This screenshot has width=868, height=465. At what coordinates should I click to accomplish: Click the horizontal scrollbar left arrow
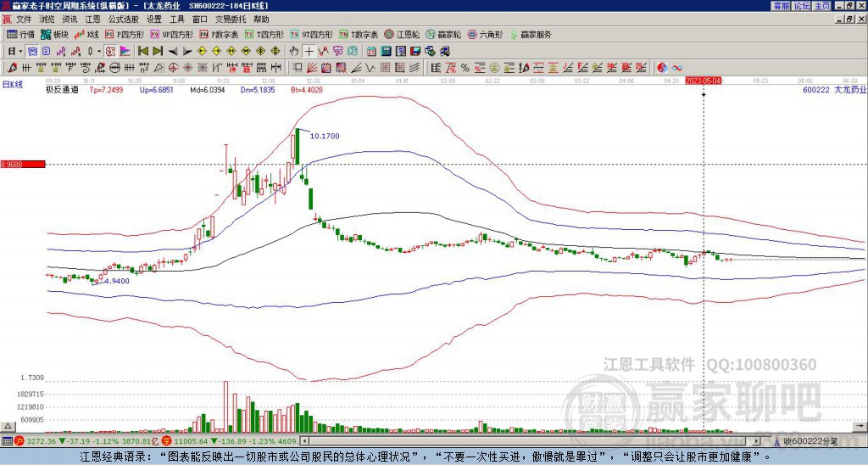304,441
